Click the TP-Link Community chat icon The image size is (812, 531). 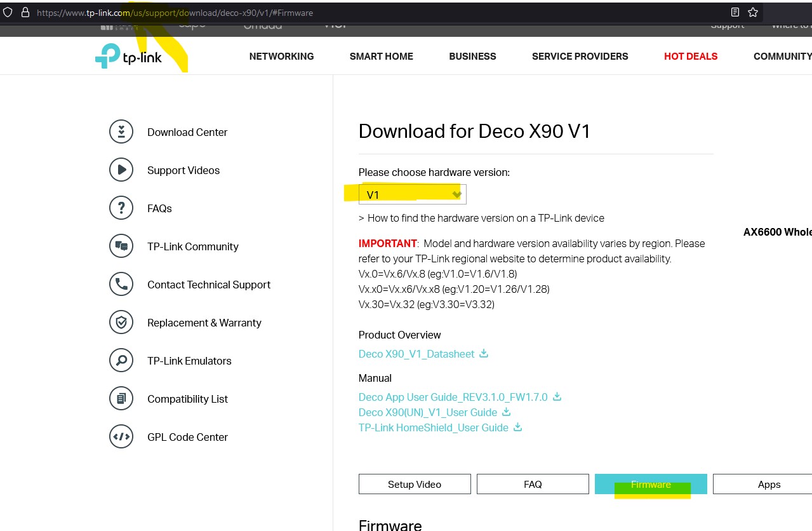point(121,246)
